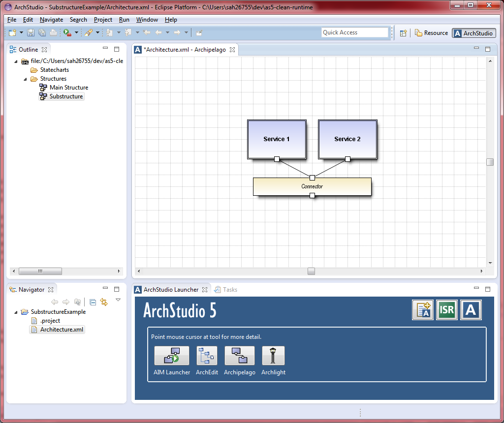The width and height of the screenshot is (504, 423).
Task: Click the Print icon in the toolbar
Action: point(54,32)
